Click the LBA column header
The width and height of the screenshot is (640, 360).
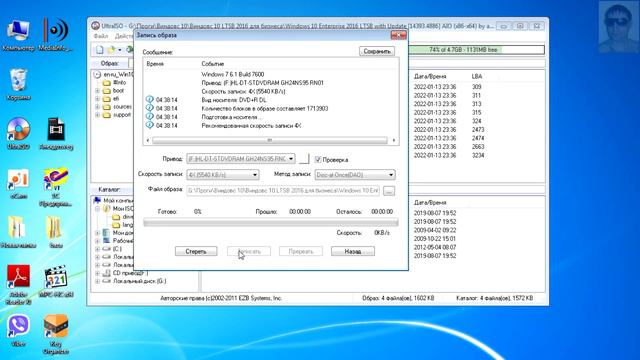click(477, 76)
